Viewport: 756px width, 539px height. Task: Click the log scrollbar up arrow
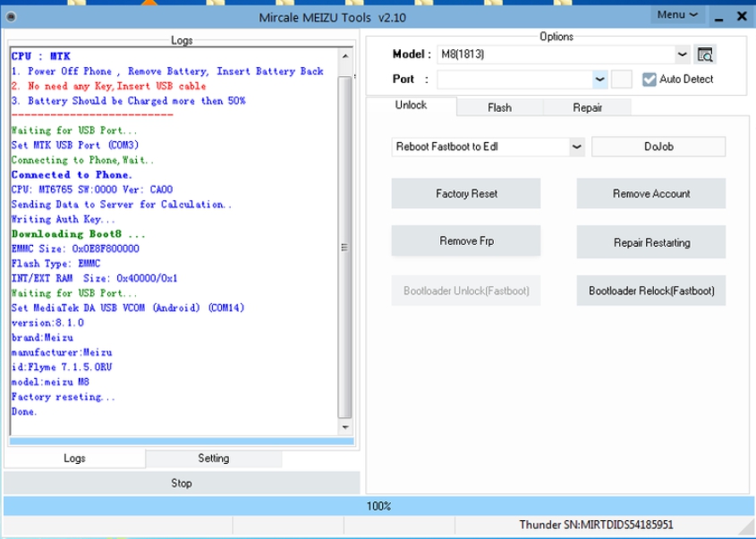click(x=345, y=56)
